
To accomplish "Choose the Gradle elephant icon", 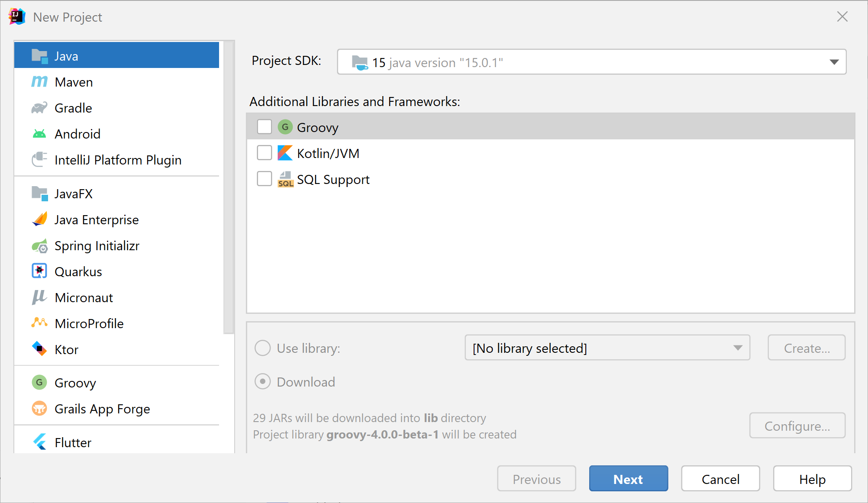I will pos(39,108).
